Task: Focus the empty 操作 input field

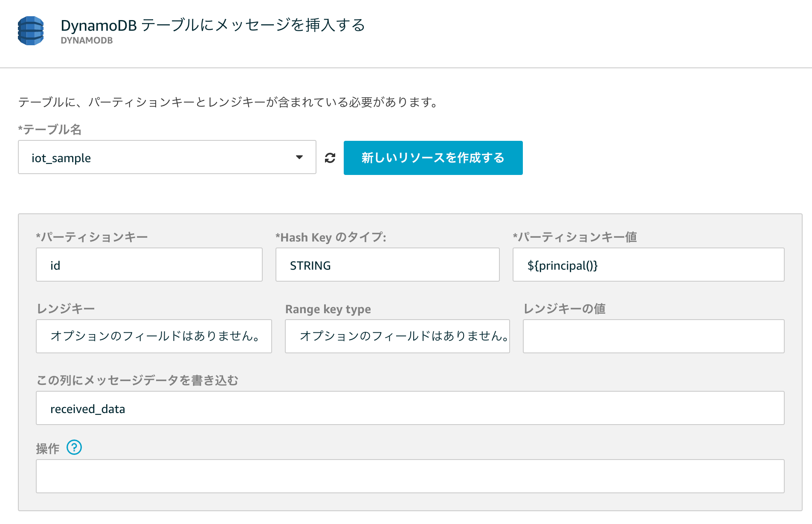Action: pos(410,476)
